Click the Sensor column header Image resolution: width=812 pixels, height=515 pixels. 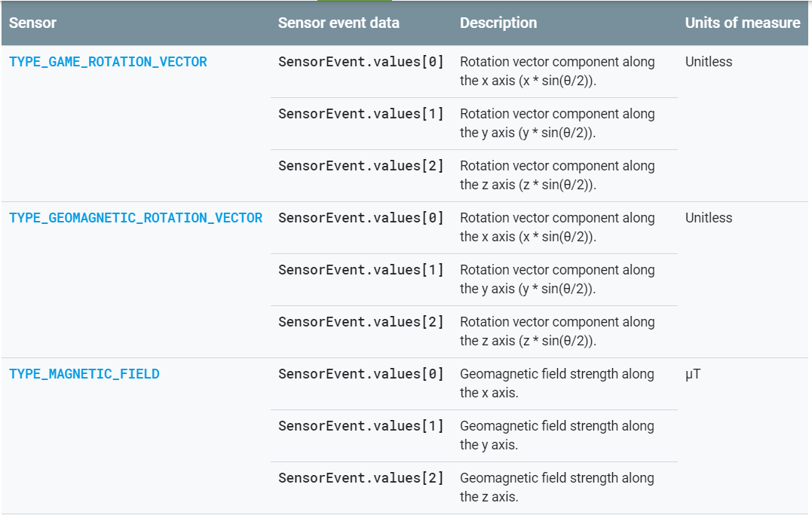coord(31,23)
